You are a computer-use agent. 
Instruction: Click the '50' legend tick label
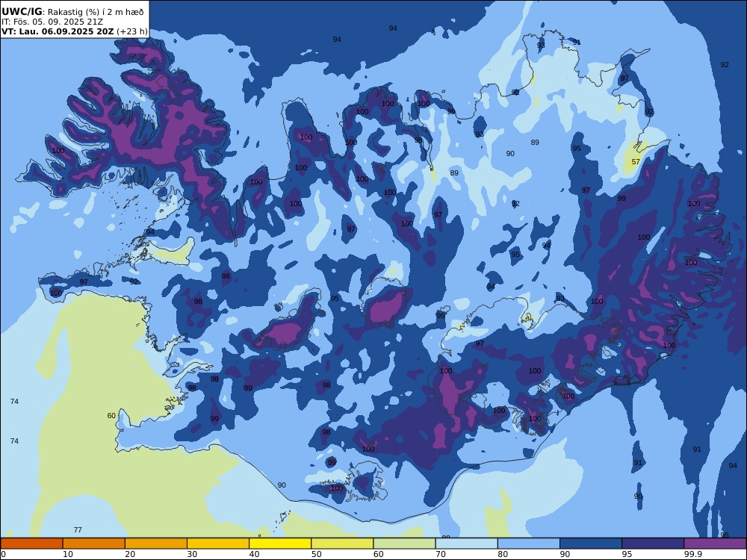click(x=316, y=554)
